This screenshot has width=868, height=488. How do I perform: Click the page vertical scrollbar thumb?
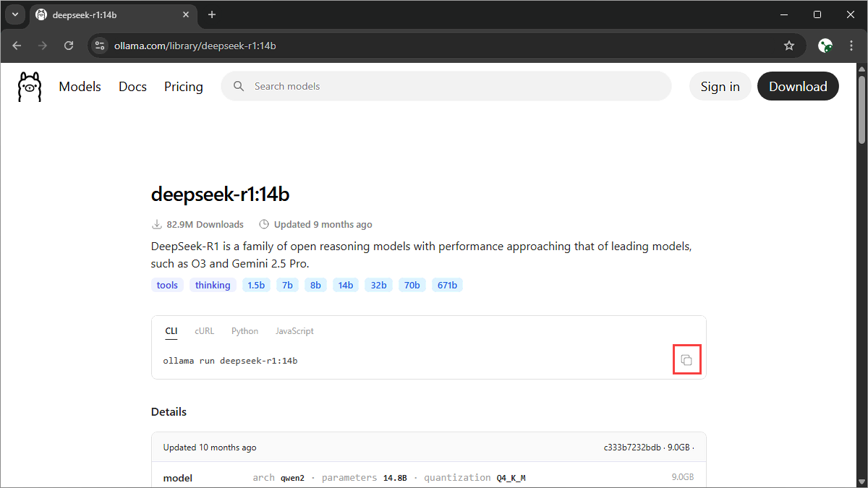pyautogui.click(x=861, y=108)
